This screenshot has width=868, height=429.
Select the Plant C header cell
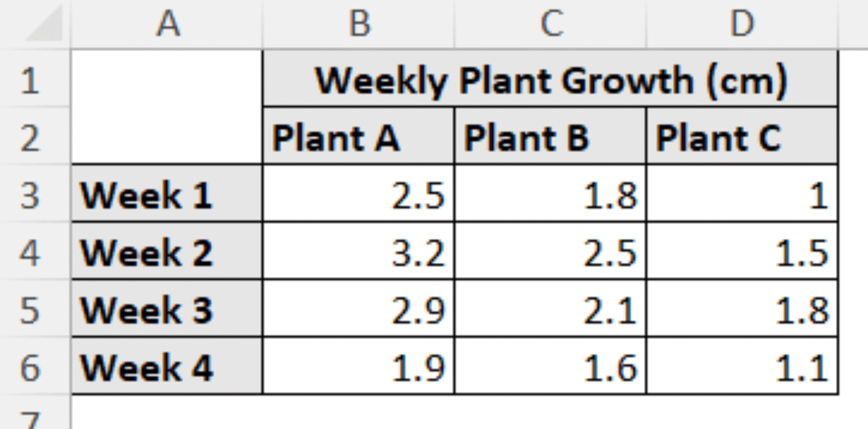coord(742,137)
